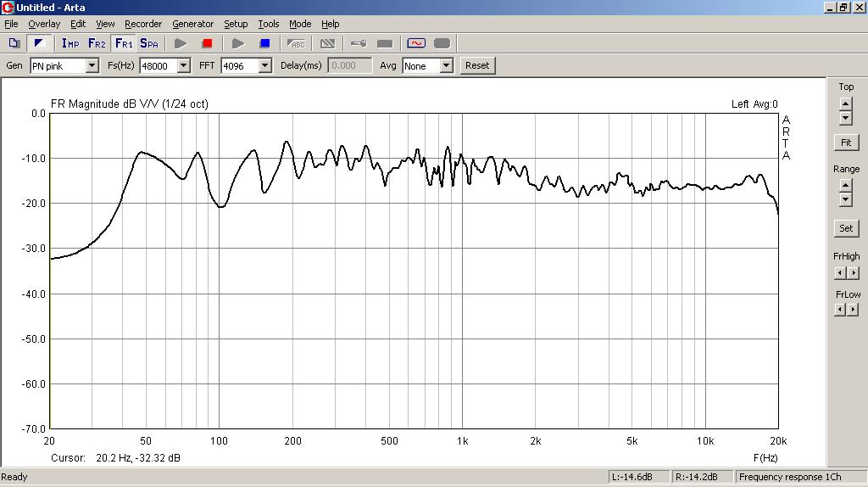Open the FFT size dropdown
868x487 pixels.
click(265, 66)
